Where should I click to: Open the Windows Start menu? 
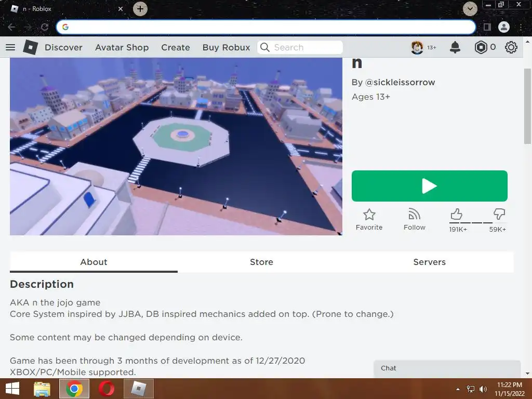[12, 389]
